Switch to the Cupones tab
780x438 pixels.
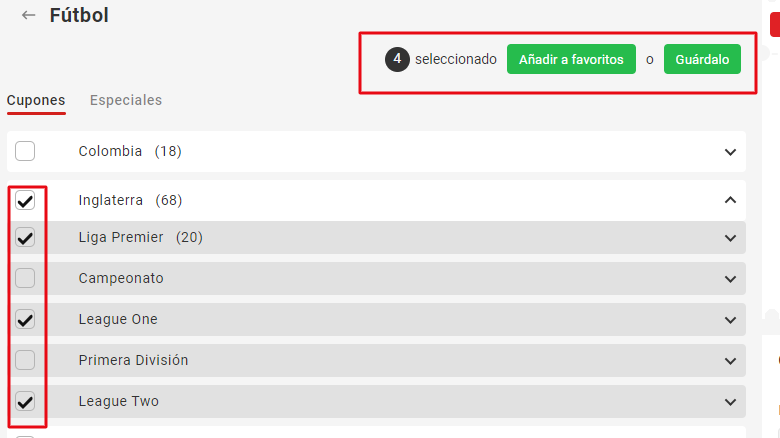coord(36,100)
